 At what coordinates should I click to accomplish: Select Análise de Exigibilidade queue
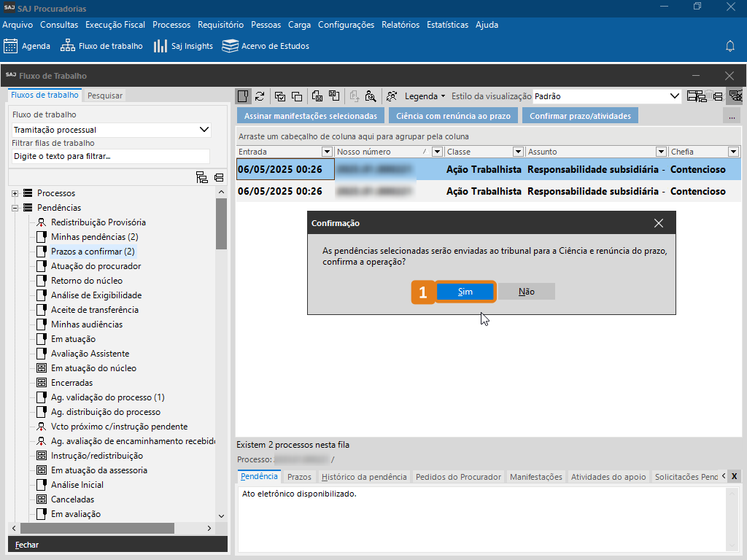(x=96, y=295)
